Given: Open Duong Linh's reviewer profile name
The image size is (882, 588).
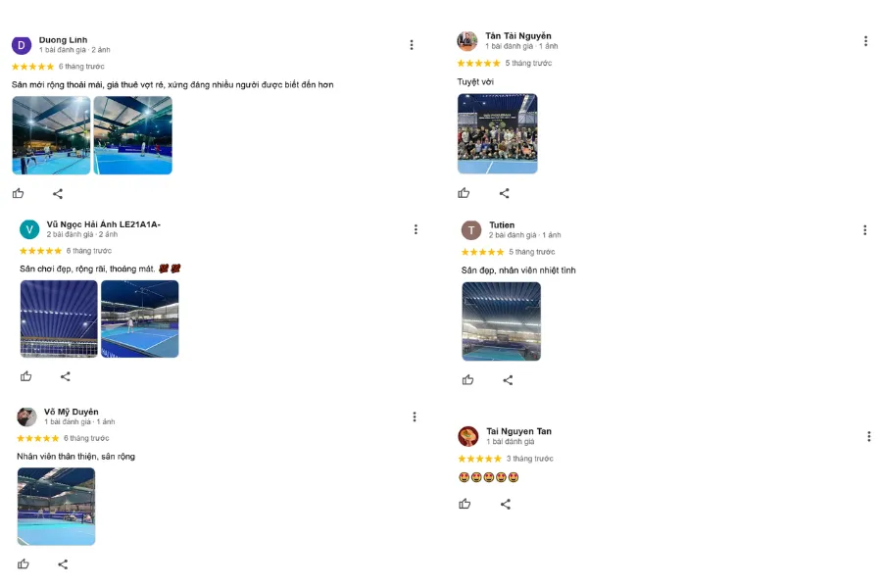Looking at the screenshot, I should tap(63, 40).
